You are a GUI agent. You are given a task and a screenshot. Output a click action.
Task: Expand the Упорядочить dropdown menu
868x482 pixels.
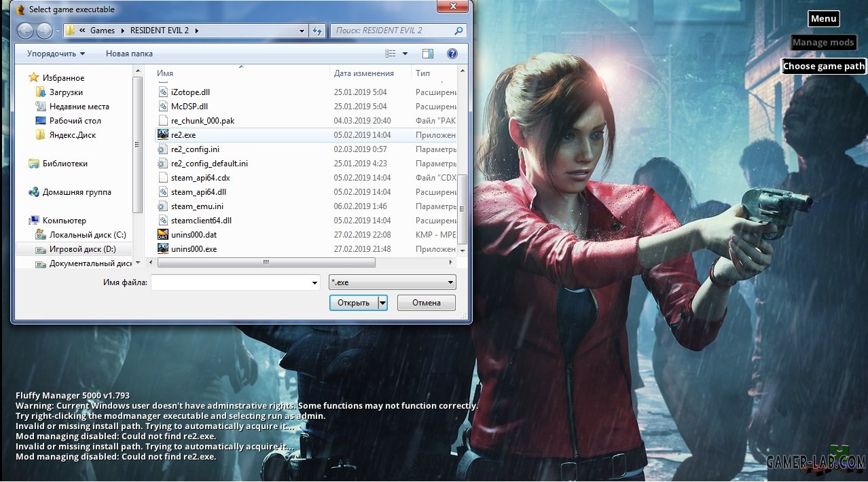(x=56, y=54)
